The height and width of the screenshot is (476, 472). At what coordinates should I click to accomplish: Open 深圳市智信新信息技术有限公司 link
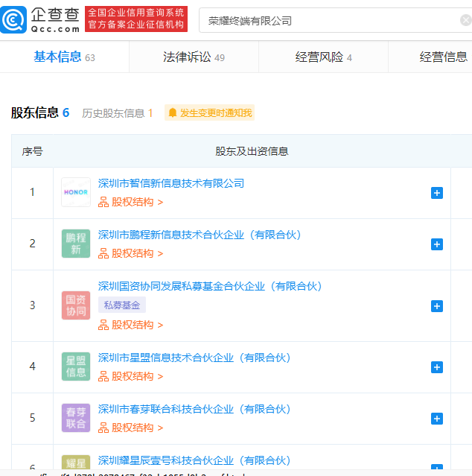(x=171, y=183)
